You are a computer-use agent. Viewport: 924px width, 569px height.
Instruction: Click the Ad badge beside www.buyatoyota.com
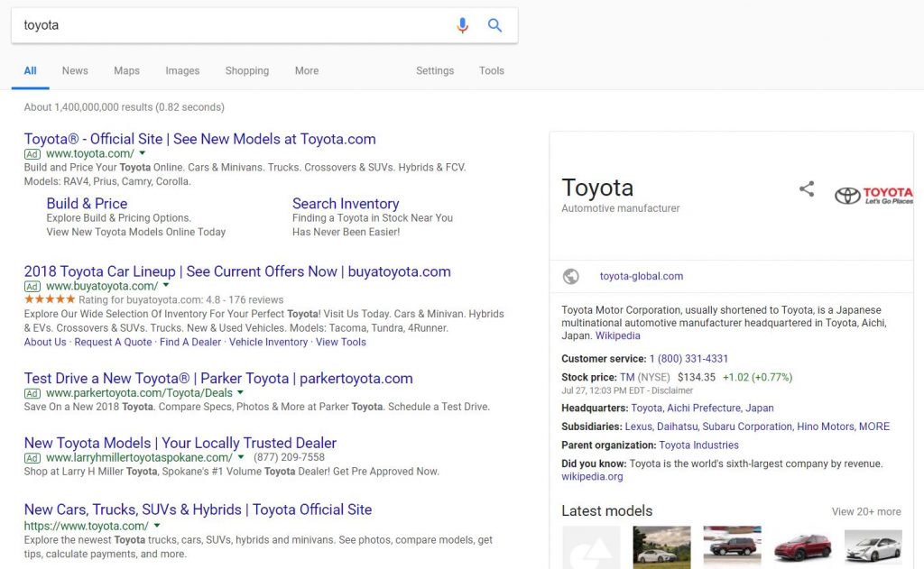pyautogui.click(x=32, y=287)
